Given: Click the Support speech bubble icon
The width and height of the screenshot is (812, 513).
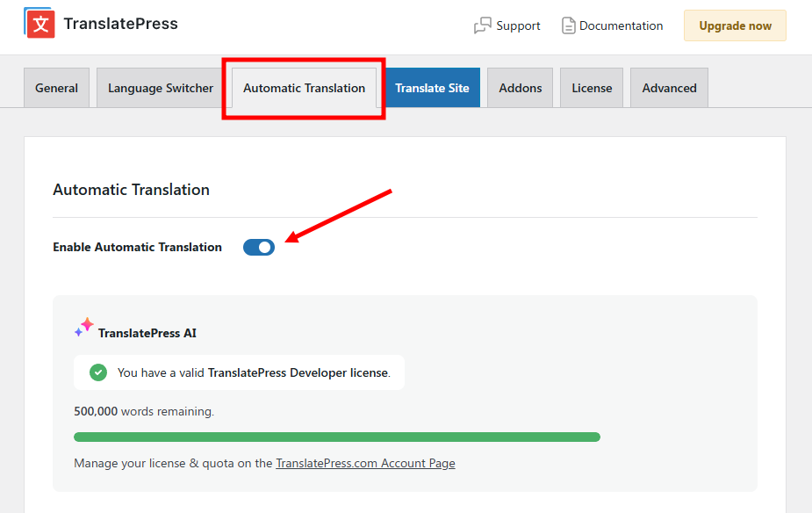Looking at the screenshot, I should (483, 25).
